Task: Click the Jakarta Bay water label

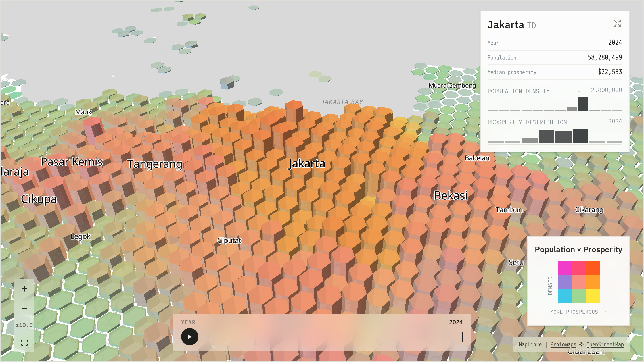Action: [x=342, y=102]
